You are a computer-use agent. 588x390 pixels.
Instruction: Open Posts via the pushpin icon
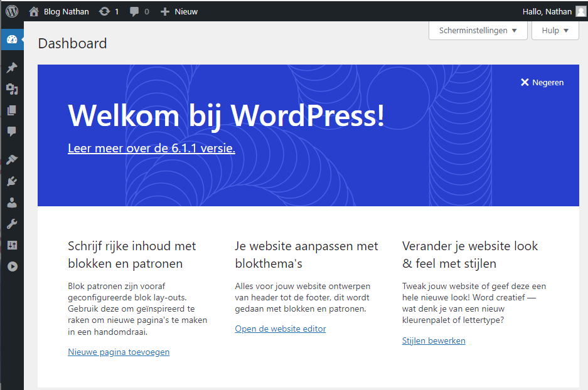click(12, 68)
